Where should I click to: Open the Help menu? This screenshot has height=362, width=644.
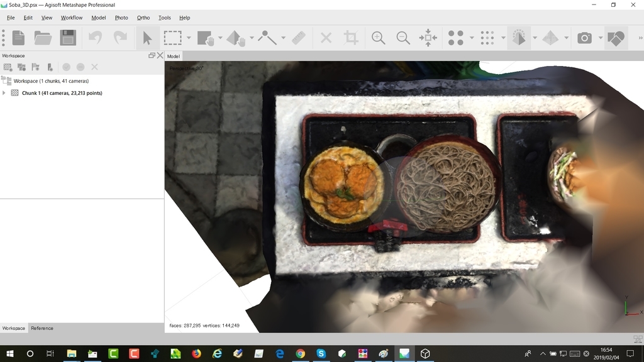(184, 18)
